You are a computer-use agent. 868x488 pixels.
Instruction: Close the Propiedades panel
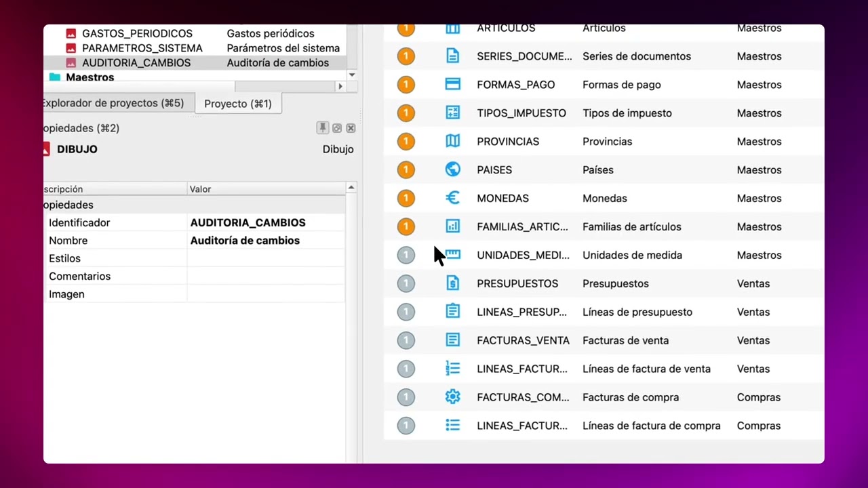pyautogui.click(x=351, y=128)
